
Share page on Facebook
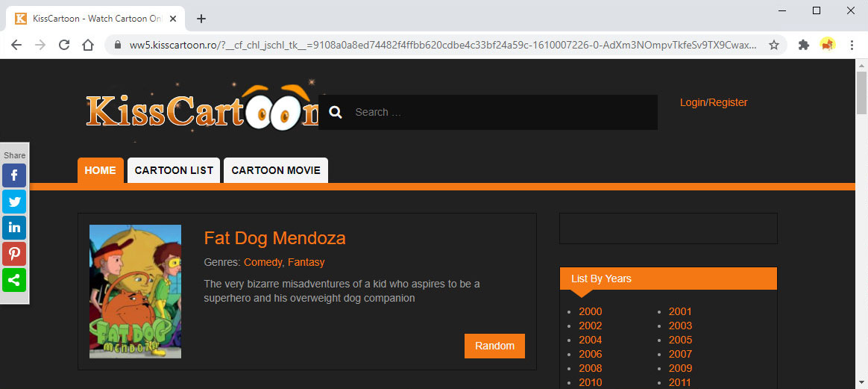click(x=14, y=175)
